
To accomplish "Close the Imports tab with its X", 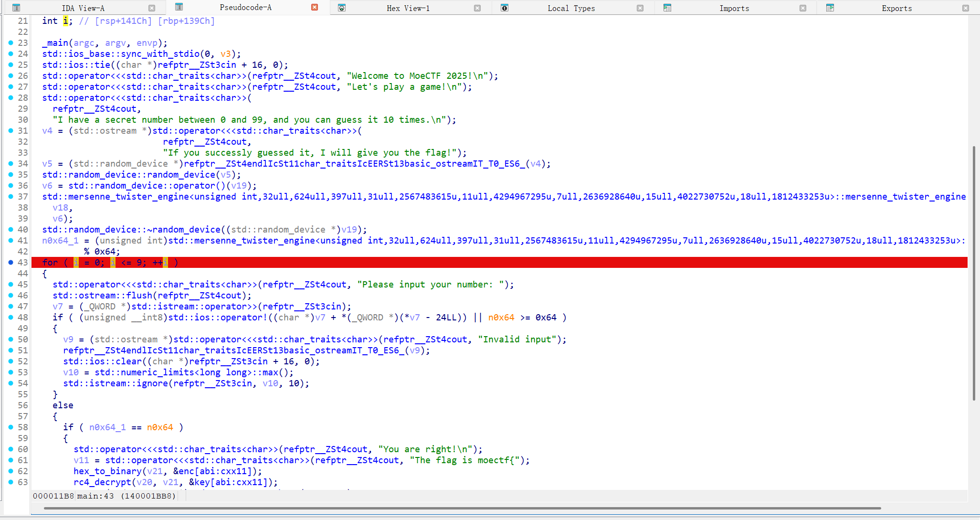I will pos(803,8).
